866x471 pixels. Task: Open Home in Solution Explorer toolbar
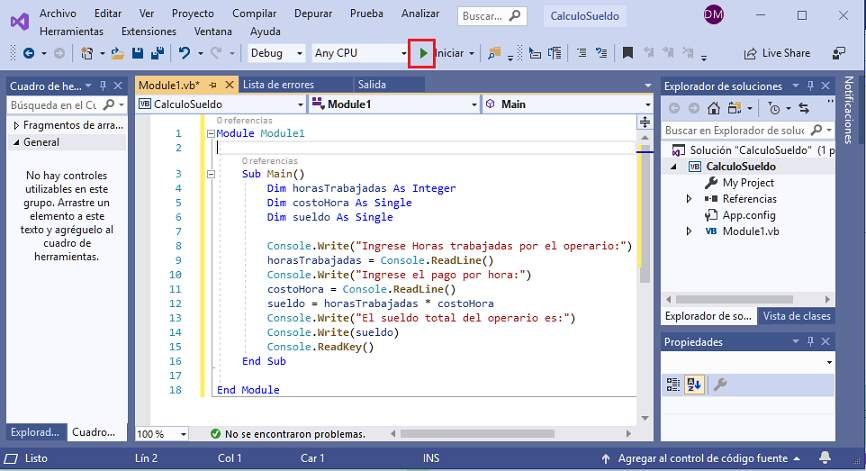click(x=714, y=108)
